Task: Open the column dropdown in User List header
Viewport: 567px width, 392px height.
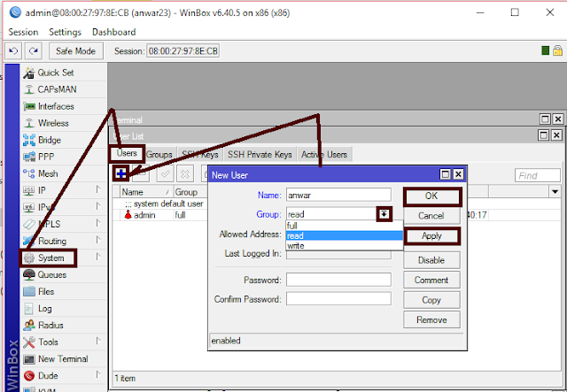Action: (555, 192)
